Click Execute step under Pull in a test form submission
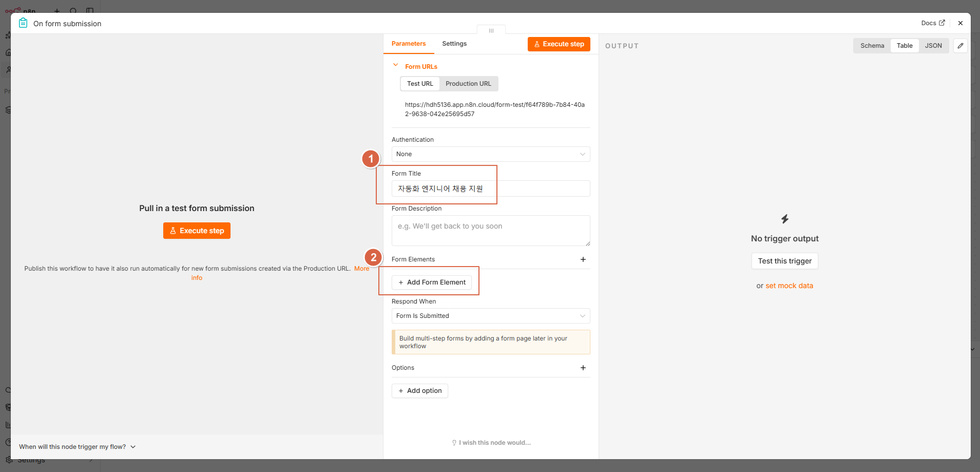The image size is (980, 472). (197, 231)
